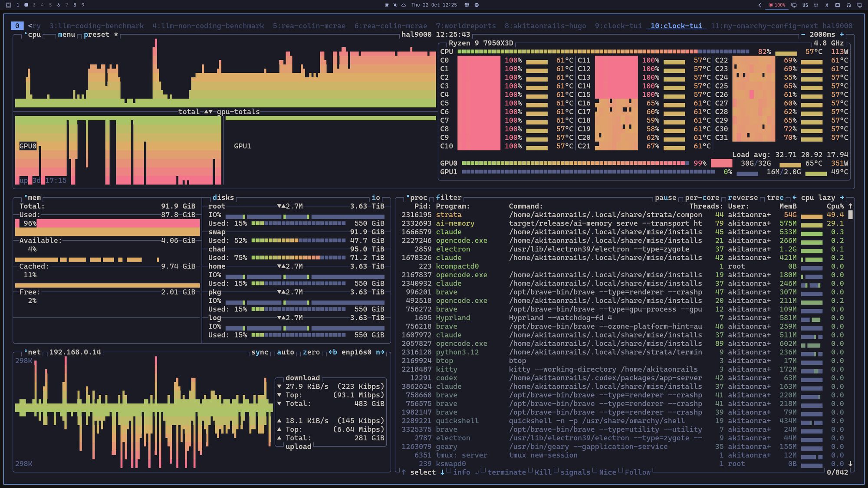
Task: Decrease update interval with minus before 2000ms
Action: click(803, 34)
